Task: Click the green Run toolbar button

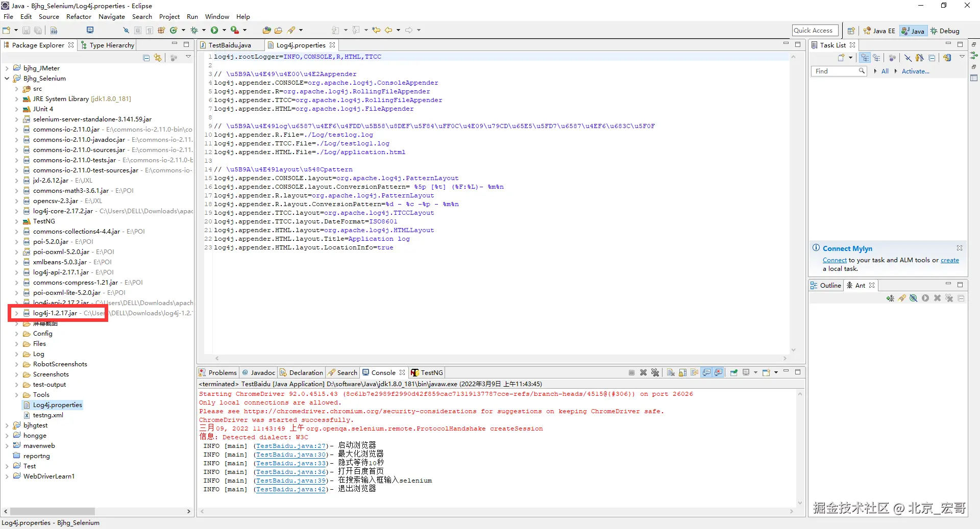Action: pos(214,31)
